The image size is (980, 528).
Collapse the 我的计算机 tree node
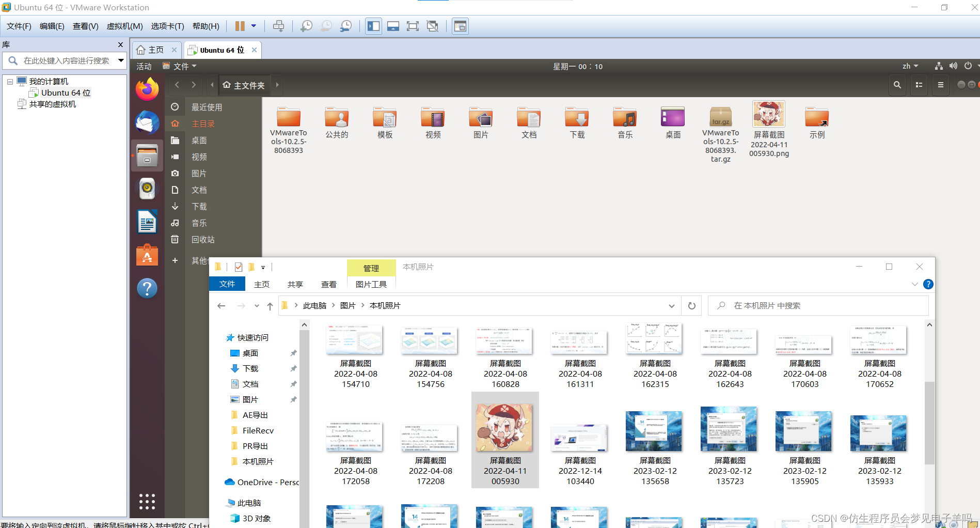pyautogui.click(x=10, y=82)
